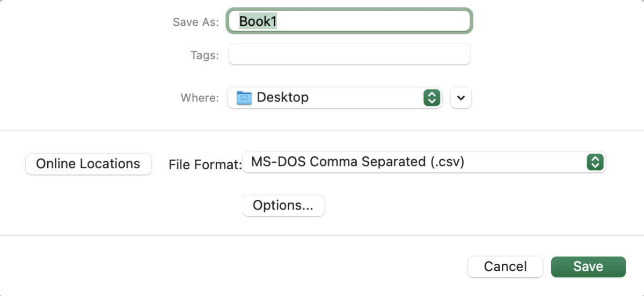644x296 pixels.
Task: Click the "Tags:" label
Action: point(204,55)
